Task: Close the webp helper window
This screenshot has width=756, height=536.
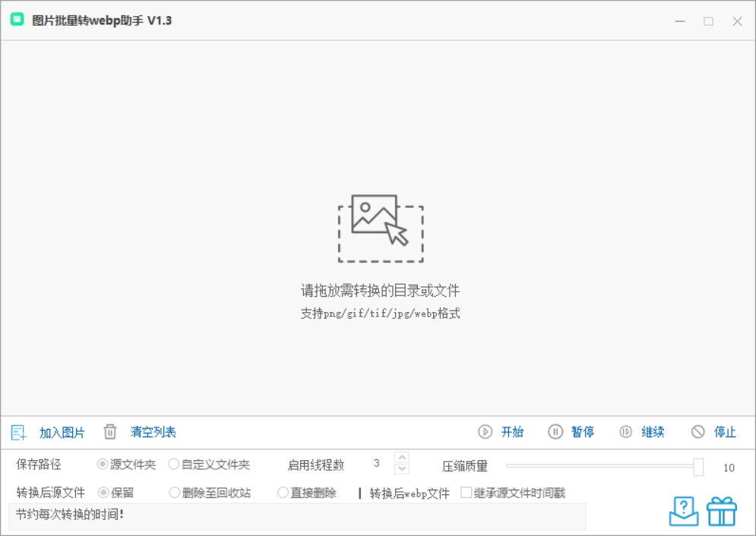Action: point(737,21)
